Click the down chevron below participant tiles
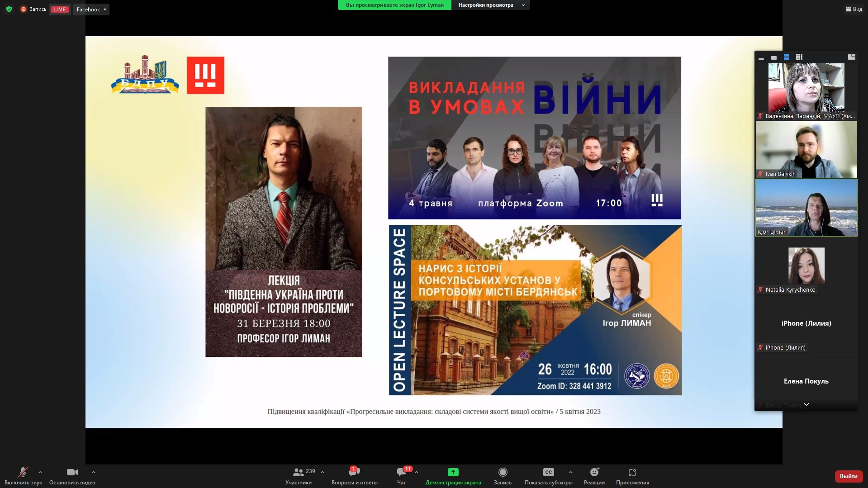 click(x=806, y=404)
